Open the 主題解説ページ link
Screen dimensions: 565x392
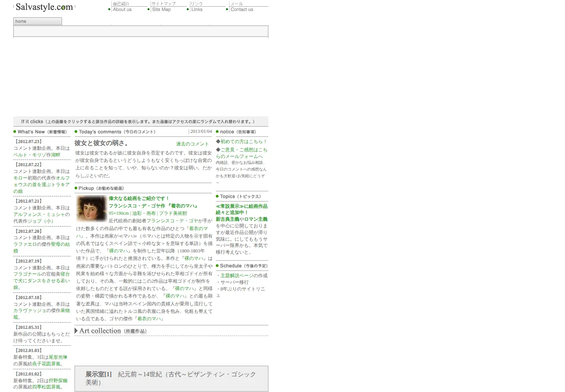pos(237,276)
